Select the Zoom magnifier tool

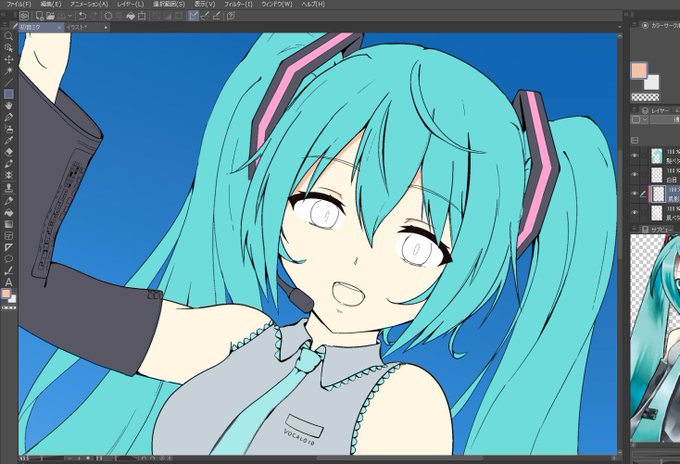coord(8,36)
